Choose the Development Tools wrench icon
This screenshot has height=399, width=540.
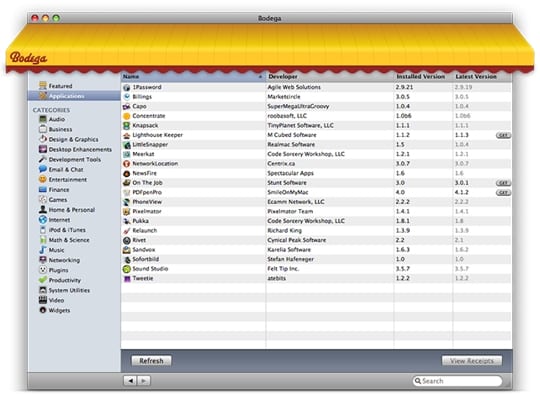[x=43, y=159]
